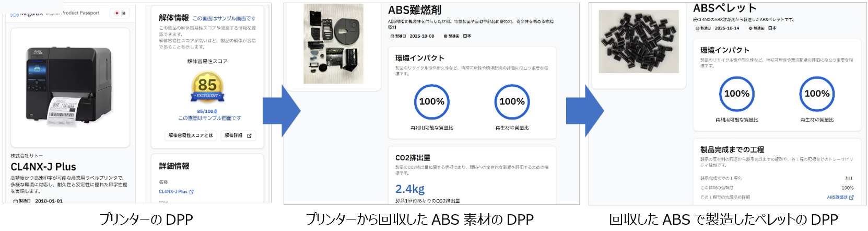Open the 解体詳細 external link button
The image size is (868, 231).
238,135
